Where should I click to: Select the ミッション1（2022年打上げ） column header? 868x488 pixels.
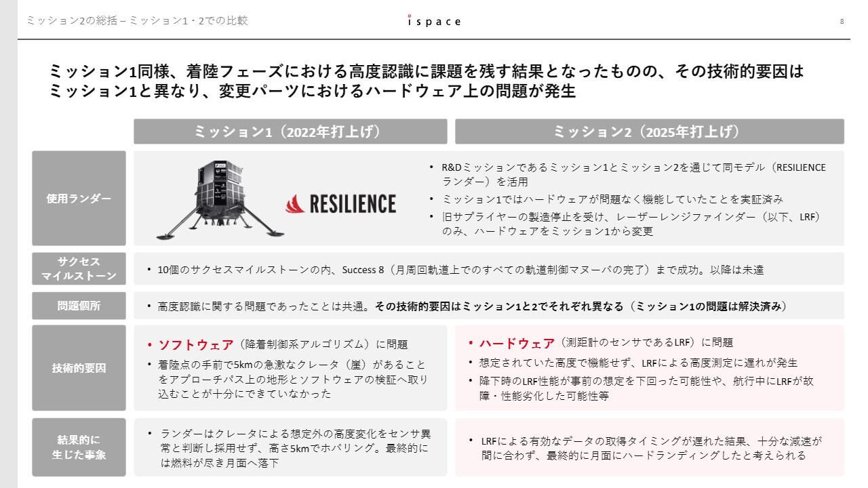point(290,131)
